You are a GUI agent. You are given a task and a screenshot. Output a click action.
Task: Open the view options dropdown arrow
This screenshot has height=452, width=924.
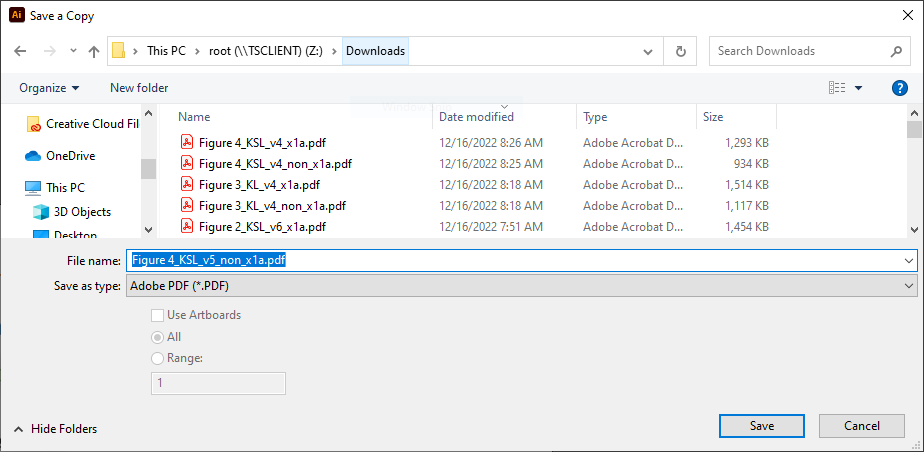[x=858, y=88]
